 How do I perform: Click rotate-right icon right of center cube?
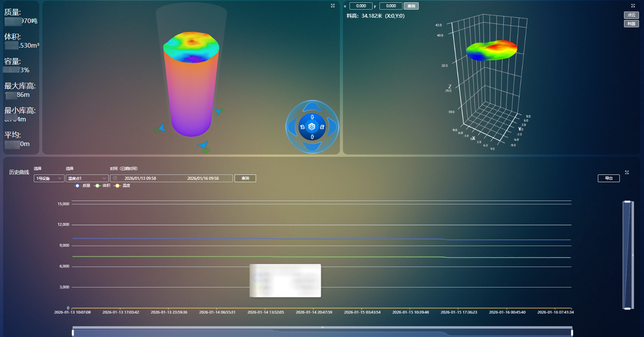(322, 127)
